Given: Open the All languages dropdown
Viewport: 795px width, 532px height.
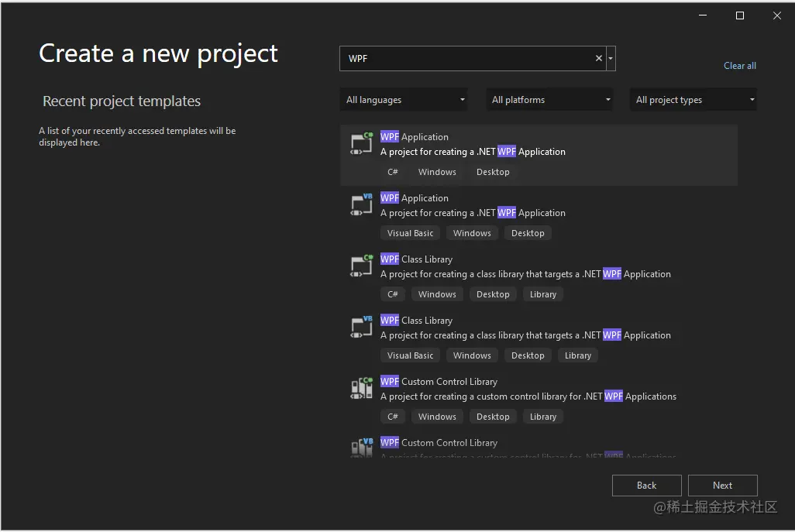Looking at the screenshot, I should pos(406,100).
